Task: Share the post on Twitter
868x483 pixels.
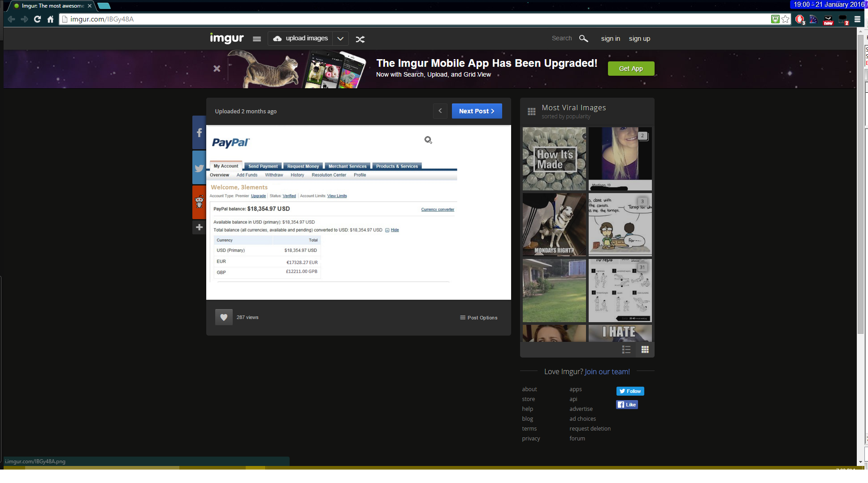Action: (199, 168)
